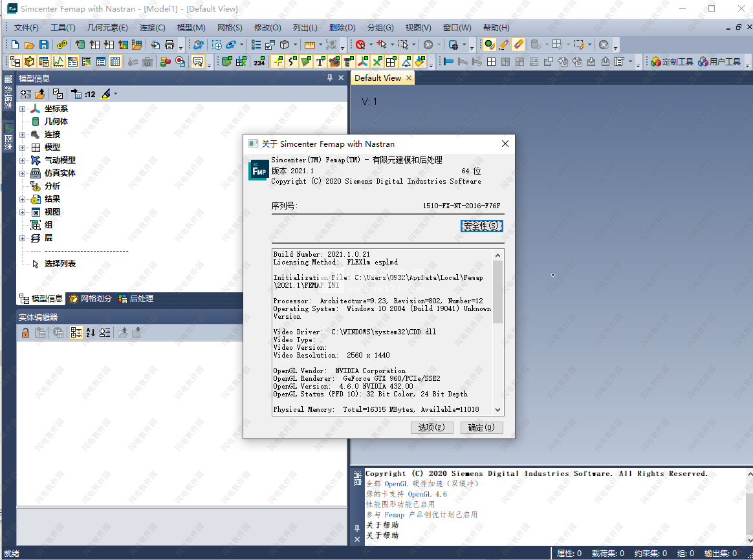Click the 确定(O) button
This screenshot has width=753, height=560.
482,427
